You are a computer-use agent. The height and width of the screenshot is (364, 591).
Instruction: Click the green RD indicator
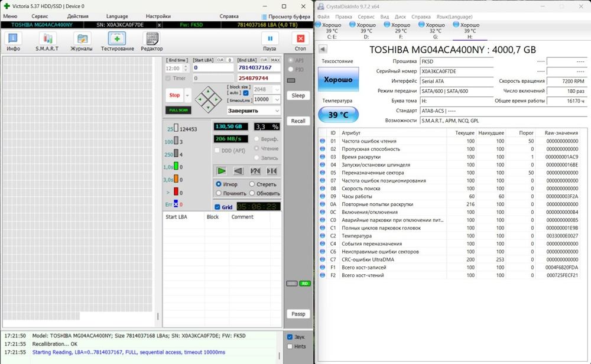pyautogui.click(x=305, y=284)
